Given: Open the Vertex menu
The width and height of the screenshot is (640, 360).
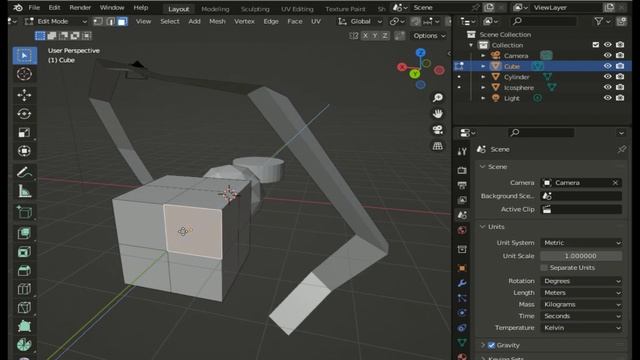Looking at the screenshot, I should tap(244, 21).
